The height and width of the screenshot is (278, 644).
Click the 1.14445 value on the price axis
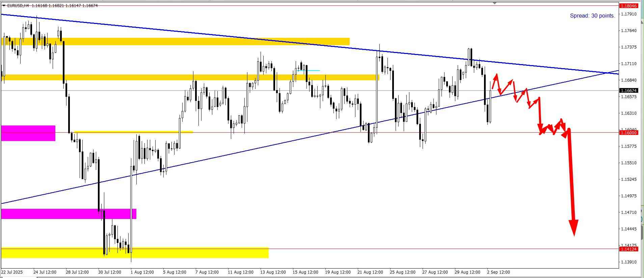click(629, 229)
